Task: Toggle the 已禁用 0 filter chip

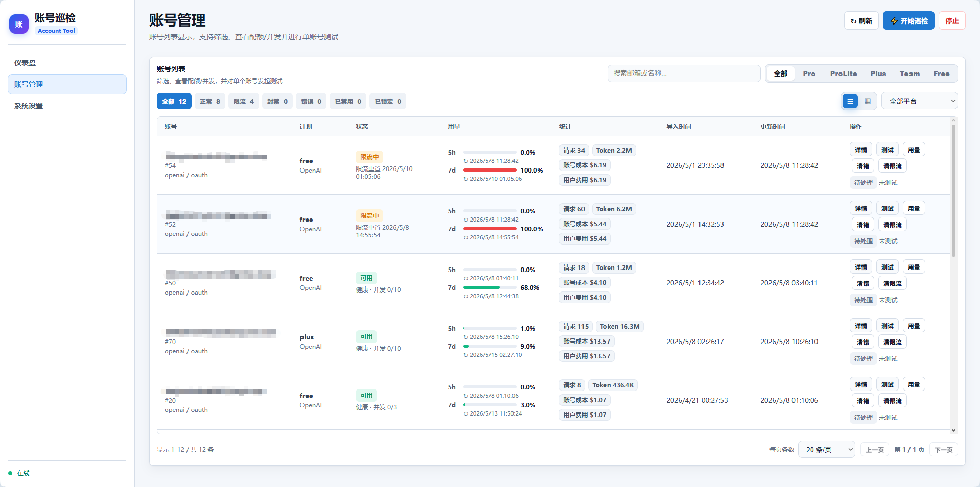Action: point(348,101)
